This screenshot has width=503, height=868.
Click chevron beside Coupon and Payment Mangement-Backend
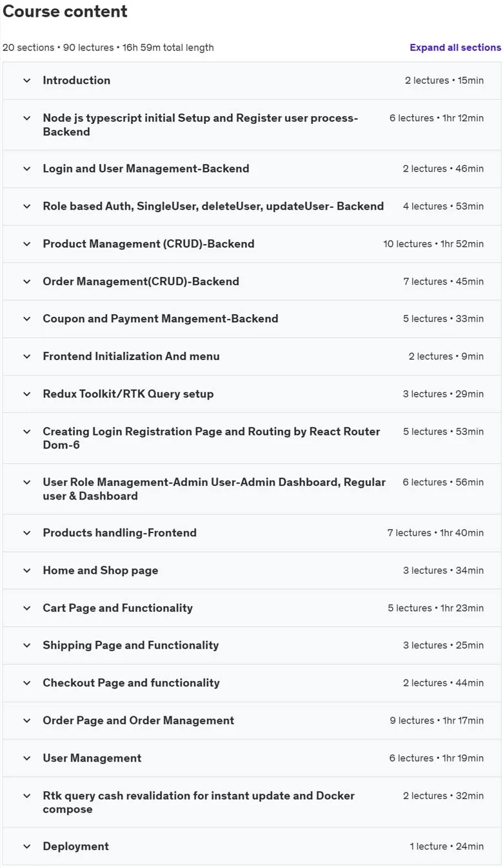point(26,319)
